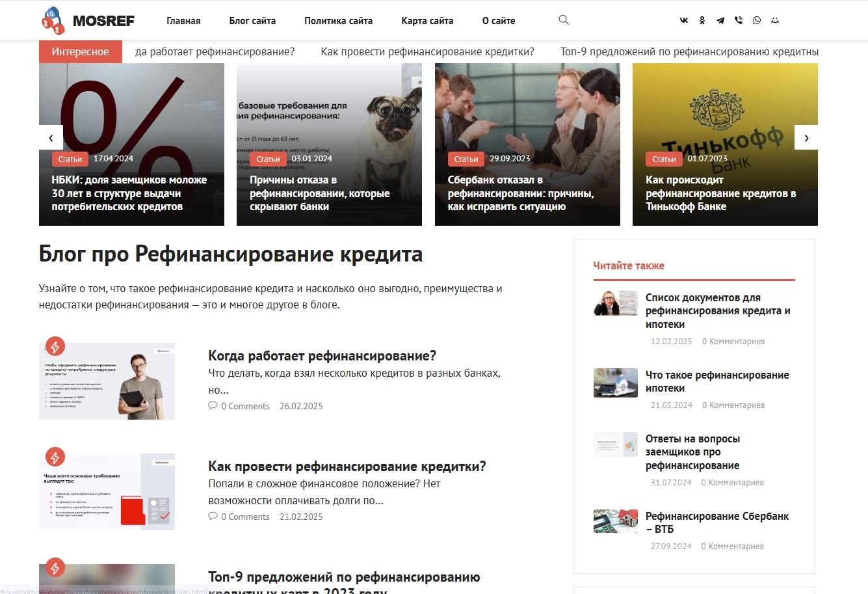The height and width of the screenshot is (594, 868).
Task: Open the Блог сайта menu item
Action: (x=252, y=21)
